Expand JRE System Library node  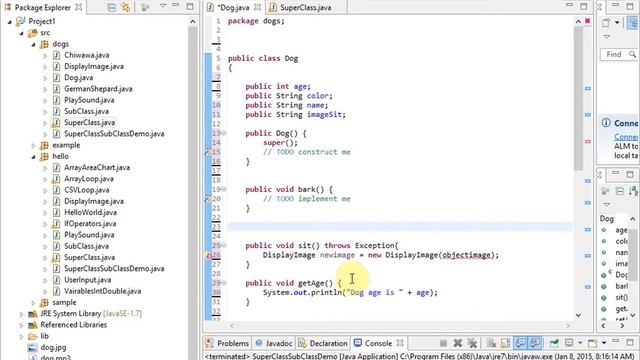(22, 314)
